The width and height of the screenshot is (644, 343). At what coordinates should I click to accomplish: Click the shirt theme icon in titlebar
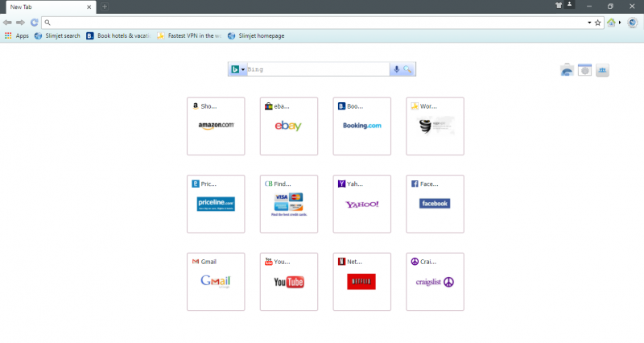point(559,6)
